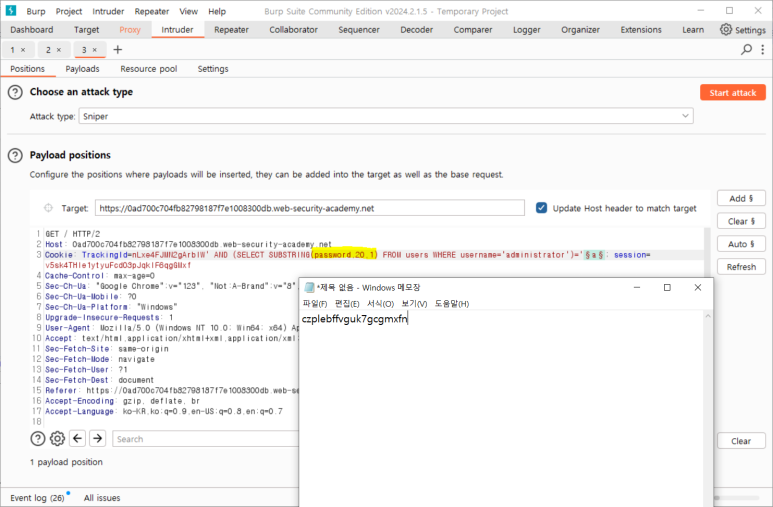
Task: Click the target crosshair icon beside Target
Action: pos(48,208)
